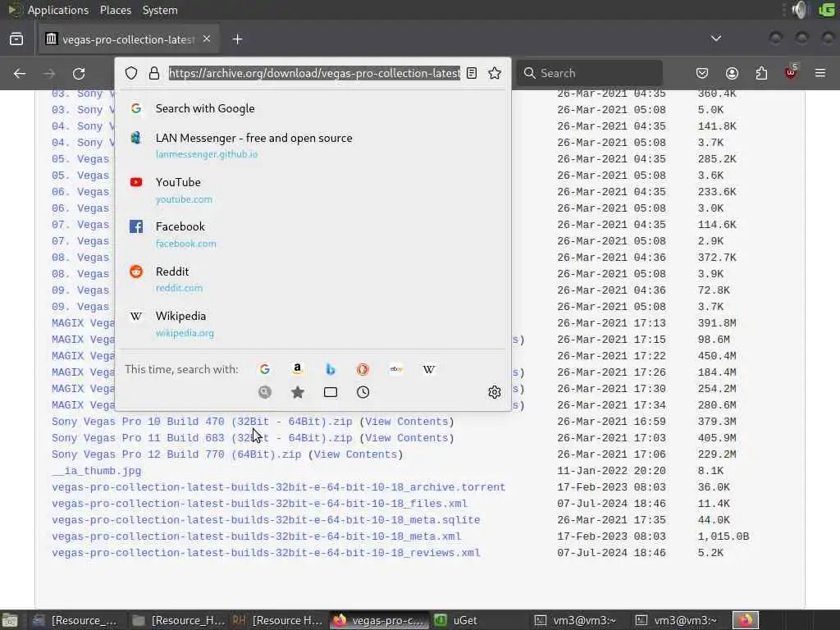840x630 pixels.
Task: Search this time with eBay icon
Action: (396, 369)
